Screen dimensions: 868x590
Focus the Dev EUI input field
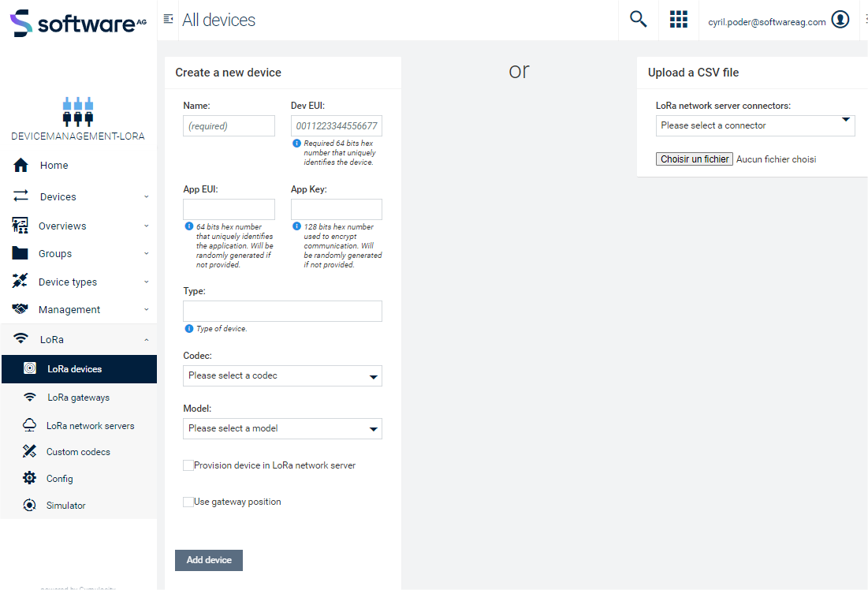(337, 125)
